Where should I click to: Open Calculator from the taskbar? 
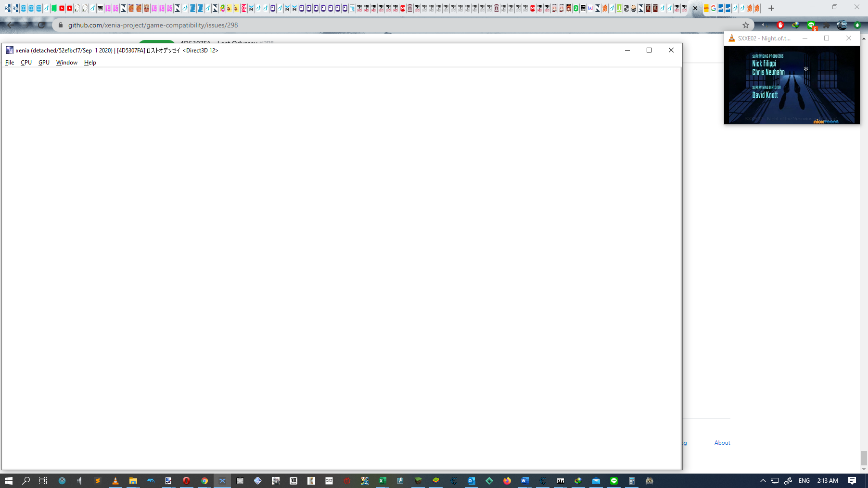click(632, 481)
